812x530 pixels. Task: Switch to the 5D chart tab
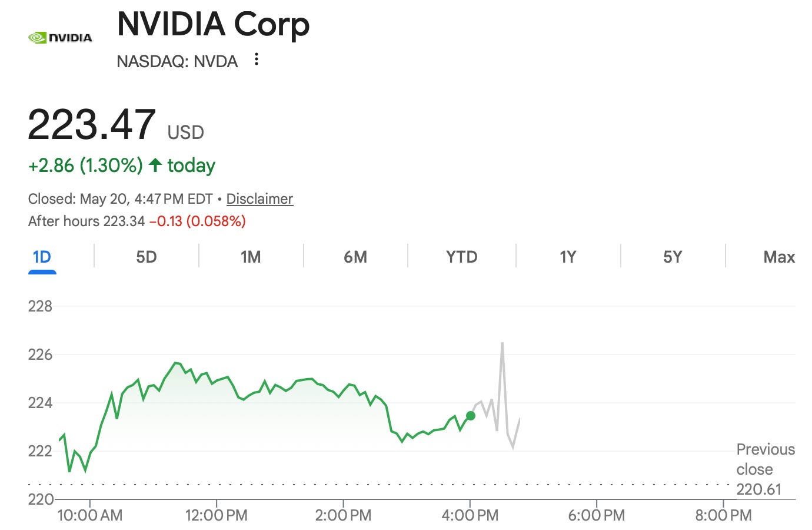click(146, 257)
